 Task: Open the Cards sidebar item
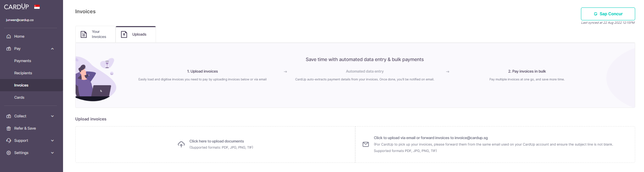(19, 98)
